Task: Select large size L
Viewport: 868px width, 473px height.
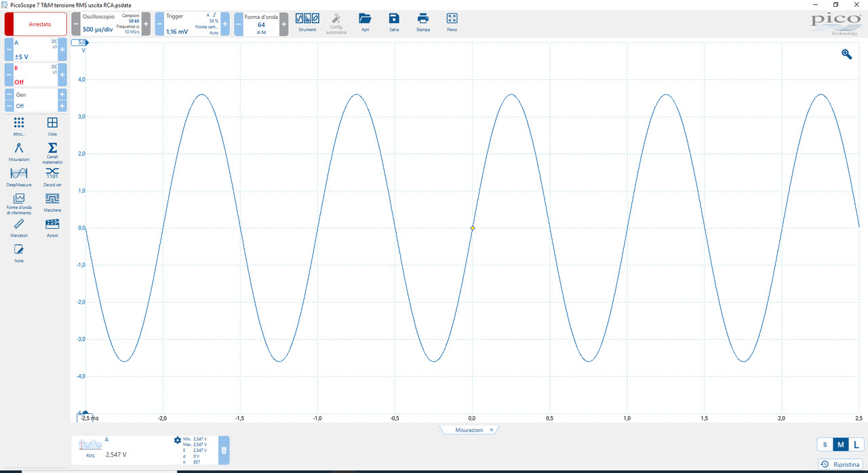Action: point(856,444)
